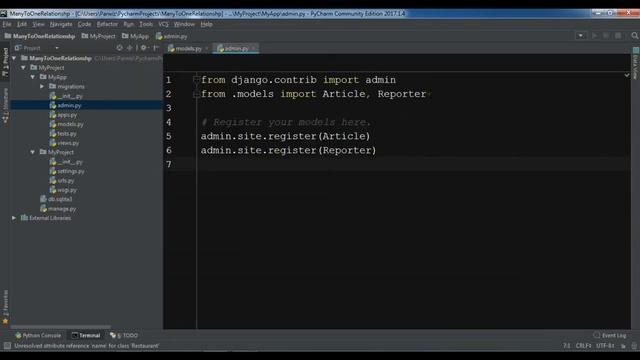Click MyApp breadcrumb in navigation bar

coord(136,36)
